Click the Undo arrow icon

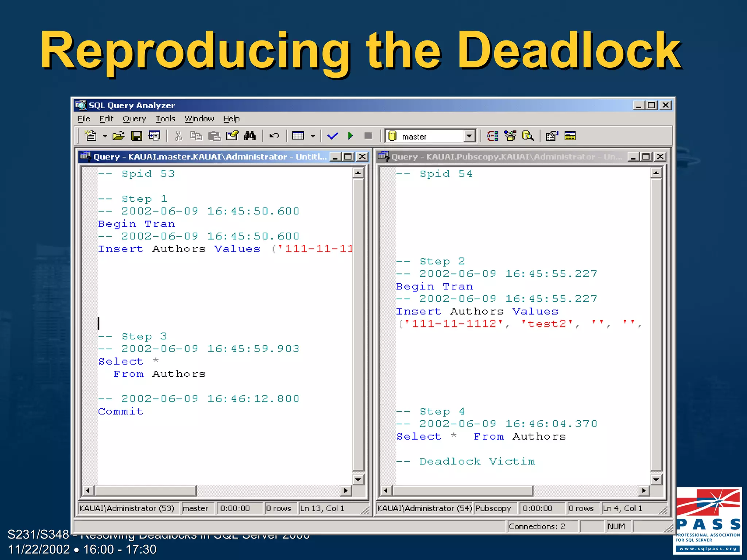(x=274, y=136)
